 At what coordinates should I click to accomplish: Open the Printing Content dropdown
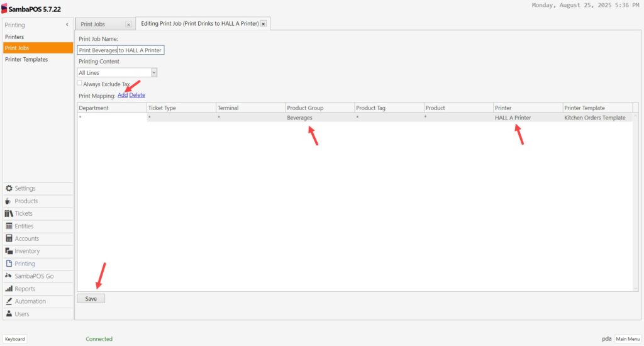pyautogui.click(x=153, y=73)
